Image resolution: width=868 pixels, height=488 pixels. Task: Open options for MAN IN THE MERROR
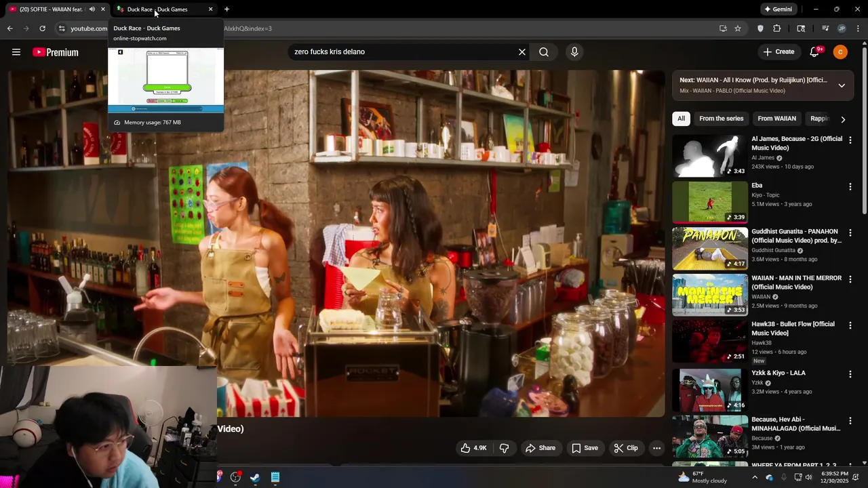click(850, 279)
